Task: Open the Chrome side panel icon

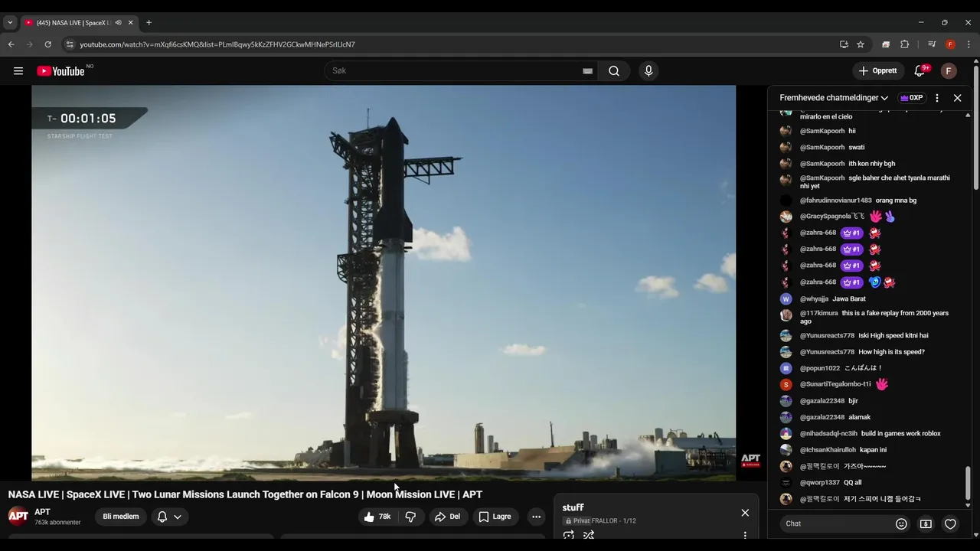Action: pyautogui.click(x=886, y=44)
